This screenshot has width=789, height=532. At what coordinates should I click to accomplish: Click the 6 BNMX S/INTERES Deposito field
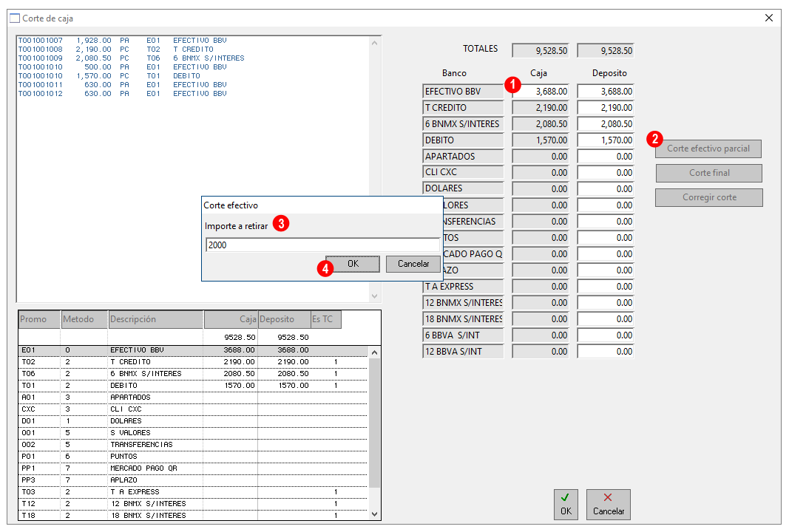[606, 123]
